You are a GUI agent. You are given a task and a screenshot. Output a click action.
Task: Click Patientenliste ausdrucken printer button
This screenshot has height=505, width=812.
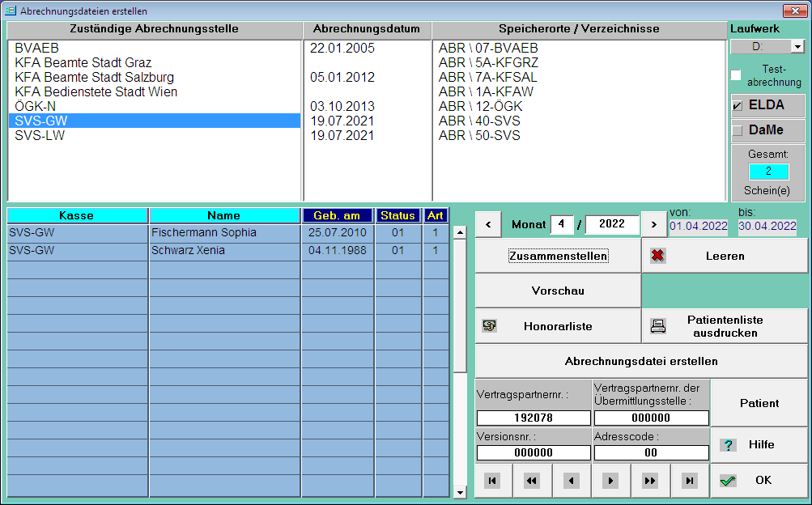point(725,326)
